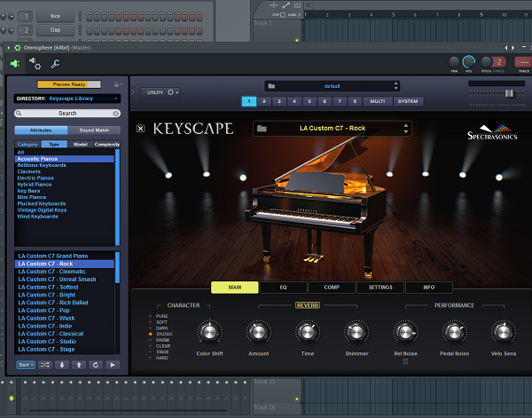532x418 pixels.
Task: Click the Spectrasonics logo
Action: coord(492,130)
